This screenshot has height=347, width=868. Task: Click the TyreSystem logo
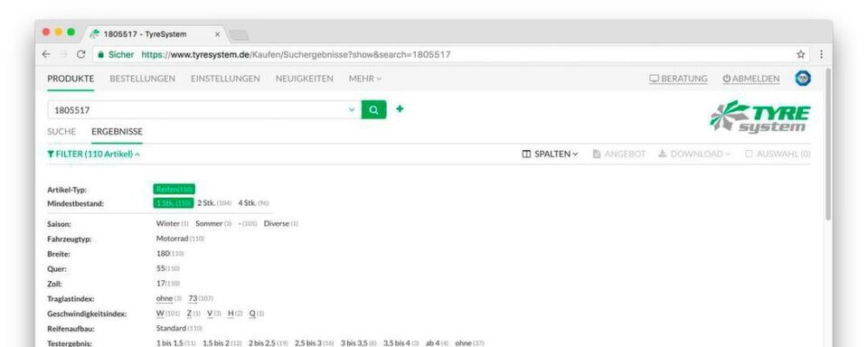pos(759,117)
